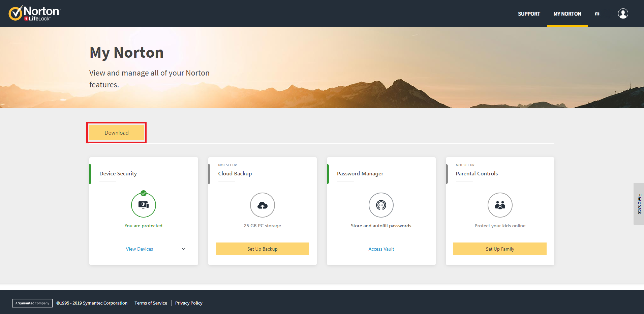
Task: Click the yellow Download button
Action: point(117,133)
